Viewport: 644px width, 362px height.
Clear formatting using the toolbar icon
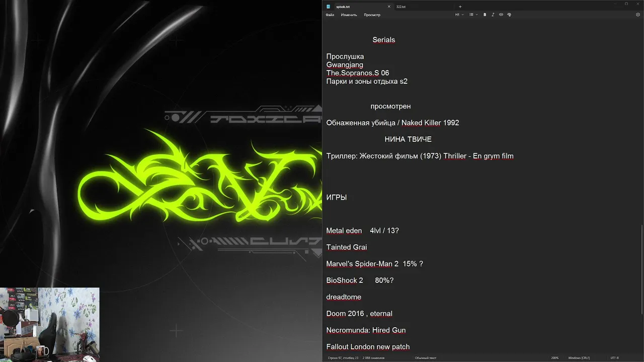pyautogui.click(x=509, y=15)
